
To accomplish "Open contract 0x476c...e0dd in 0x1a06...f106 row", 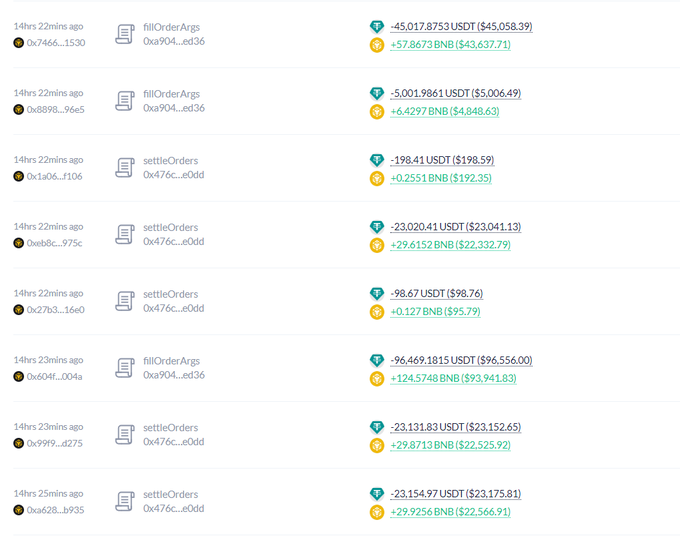I will coord(174,175).
